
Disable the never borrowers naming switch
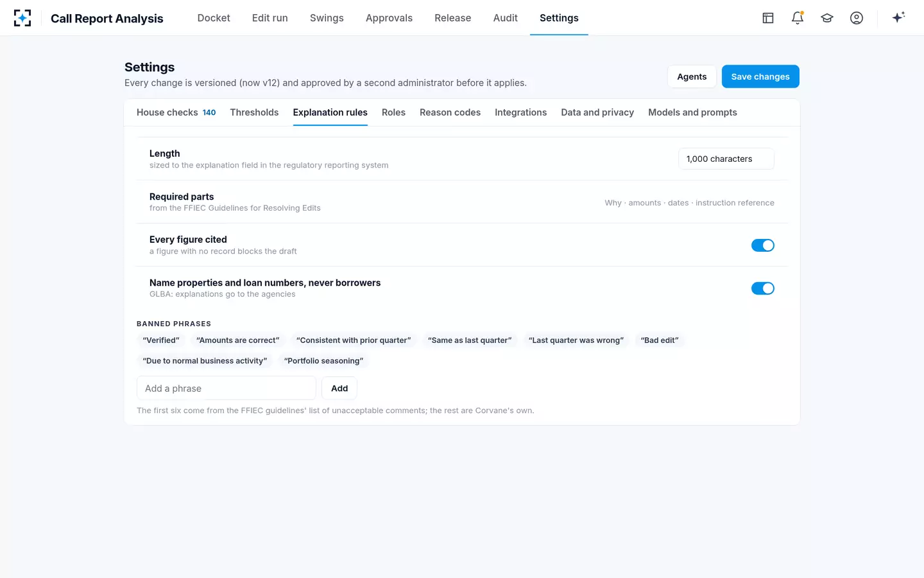click(x=763, y=288)
